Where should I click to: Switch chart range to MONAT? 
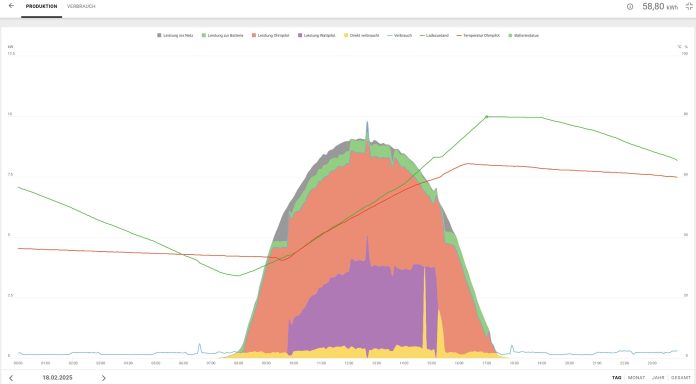point(636,378)
